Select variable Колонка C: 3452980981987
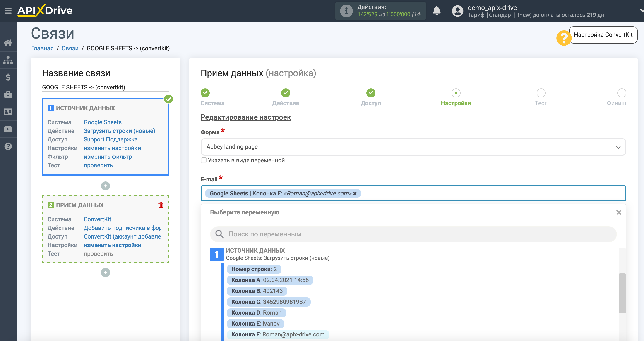This screenshot has height=341, width=644. tap(269, 302)
